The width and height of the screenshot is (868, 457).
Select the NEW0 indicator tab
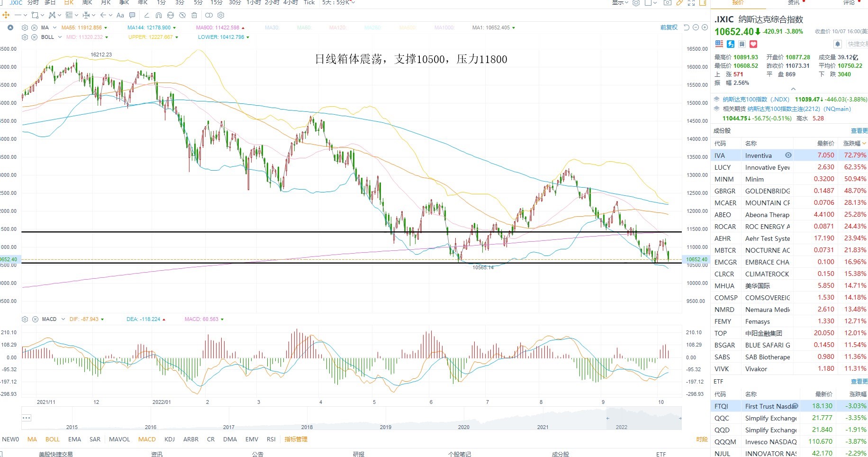(x=10, y=439)
